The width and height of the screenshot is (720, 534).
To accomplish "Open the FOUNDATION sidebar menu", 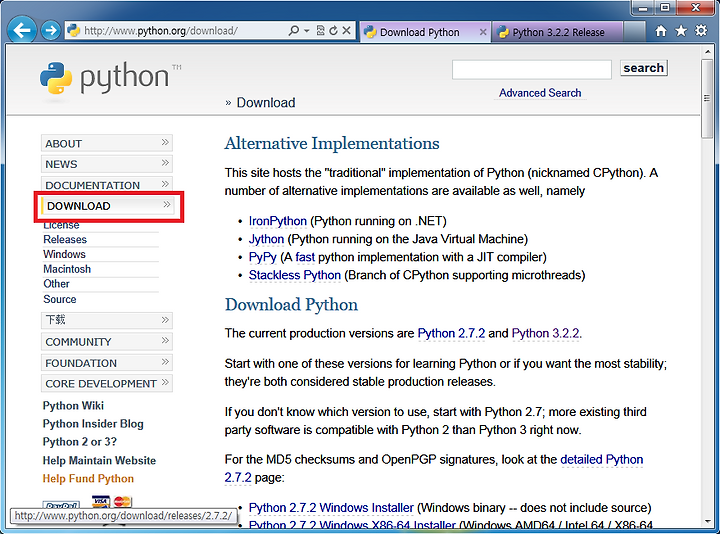I will pyautogui.click(x=107, y=363).
